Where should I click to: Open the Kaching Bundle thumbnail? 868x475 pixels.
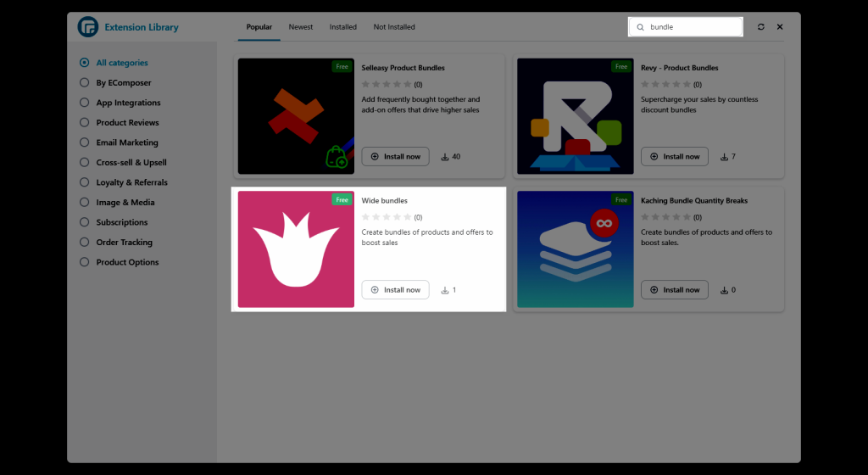coord(576,249)
